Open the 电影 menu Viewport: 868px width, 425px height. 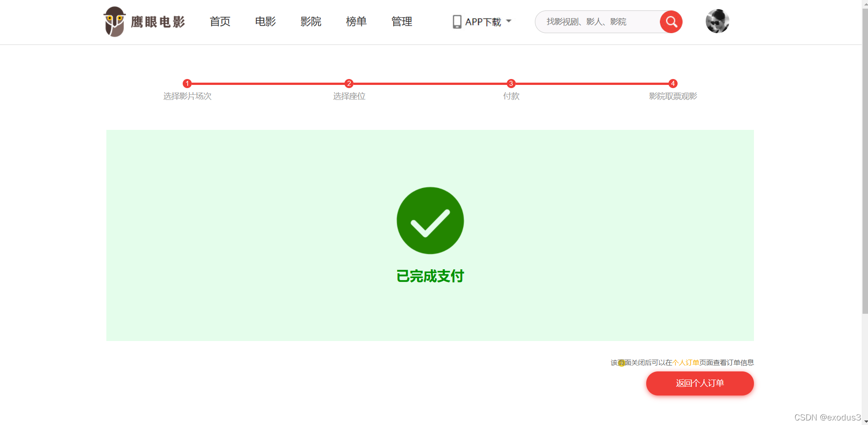pos(265,21)
